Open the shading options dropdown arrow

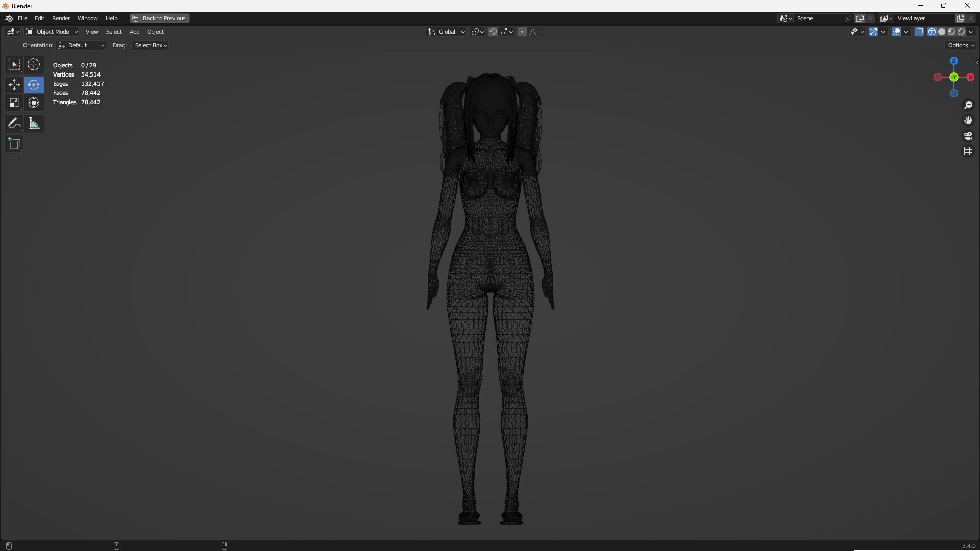(x=971, y=32)
